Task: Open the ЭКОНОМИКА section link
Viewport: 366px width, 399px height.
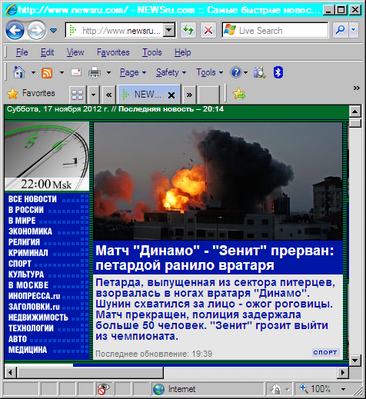Action: pos(30,231)
